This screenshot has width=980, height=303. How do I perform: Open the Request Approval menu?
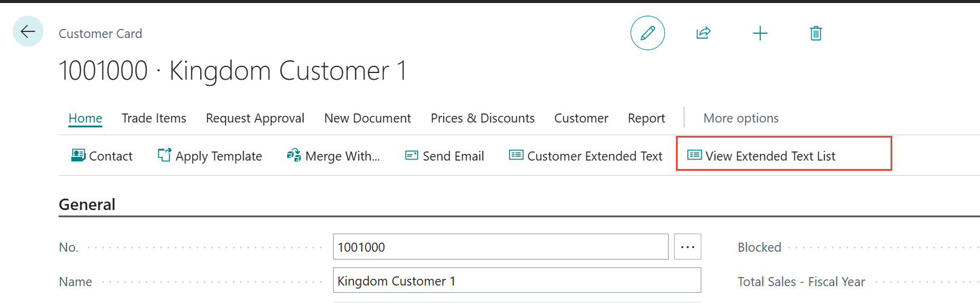coord(255,118)
